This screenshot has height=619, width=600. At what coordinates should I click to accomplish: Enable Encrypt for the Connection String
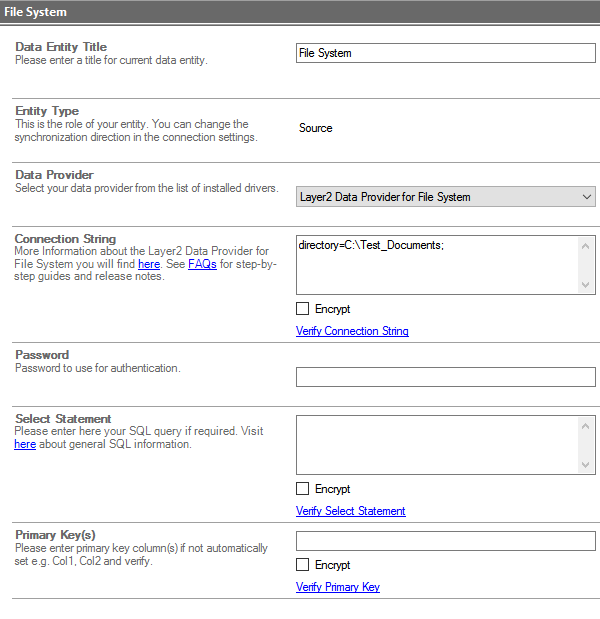[303, 309]
